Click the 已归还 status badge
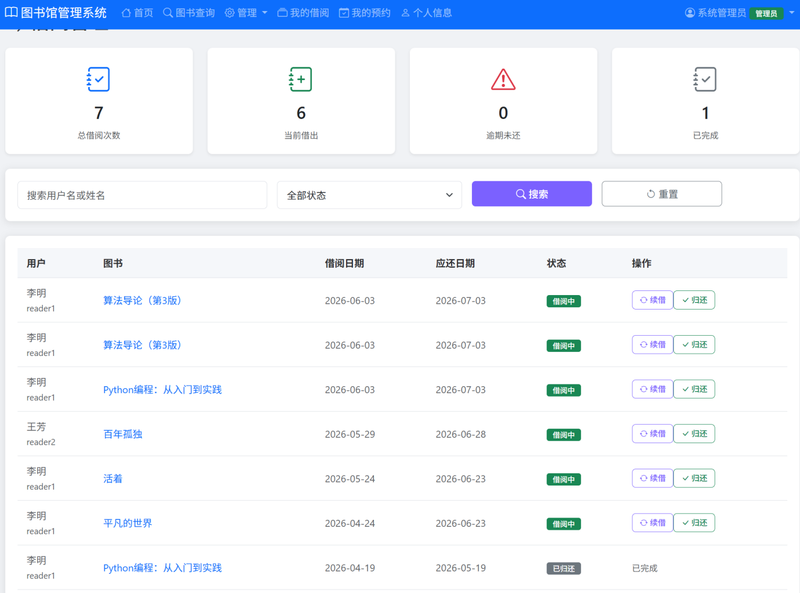 coord(564,569)
